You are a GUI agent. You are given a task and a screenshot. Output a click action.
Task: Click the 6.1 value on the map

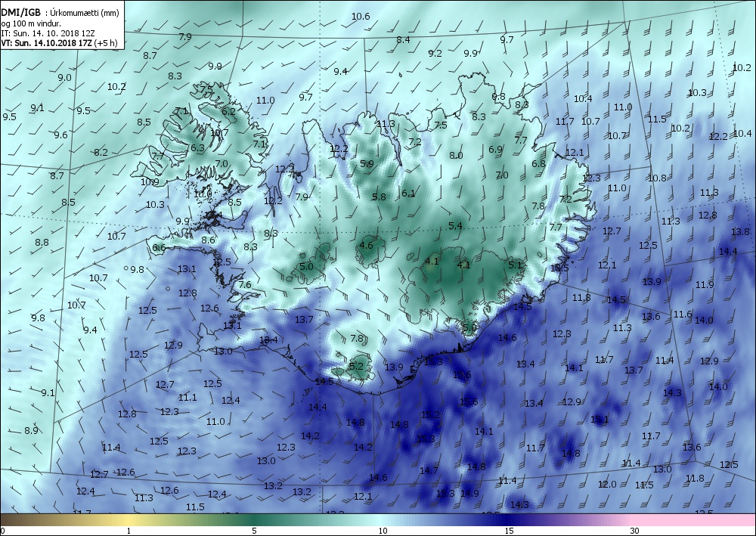click(408, 193)
